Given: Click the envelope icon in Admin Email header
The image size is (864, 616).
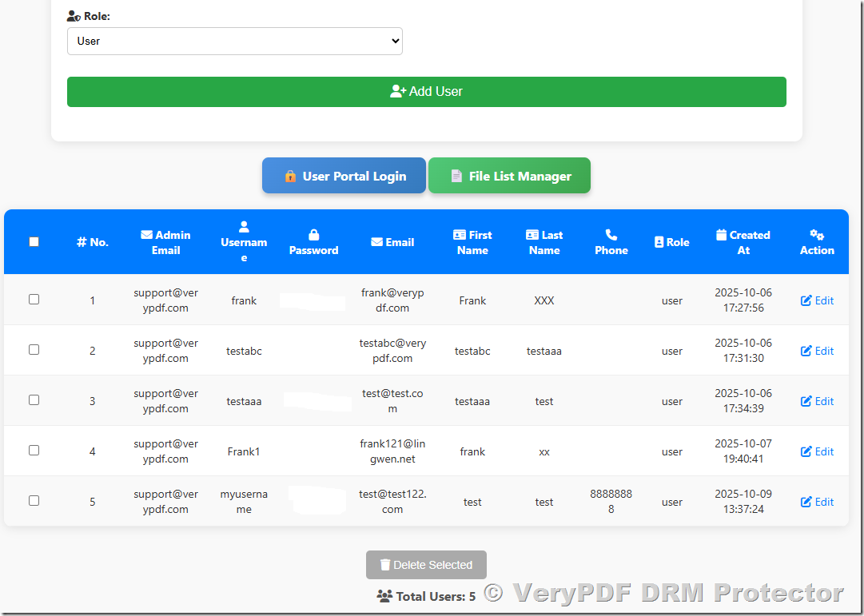Looking at the screenshot, I should click(145, 234).
